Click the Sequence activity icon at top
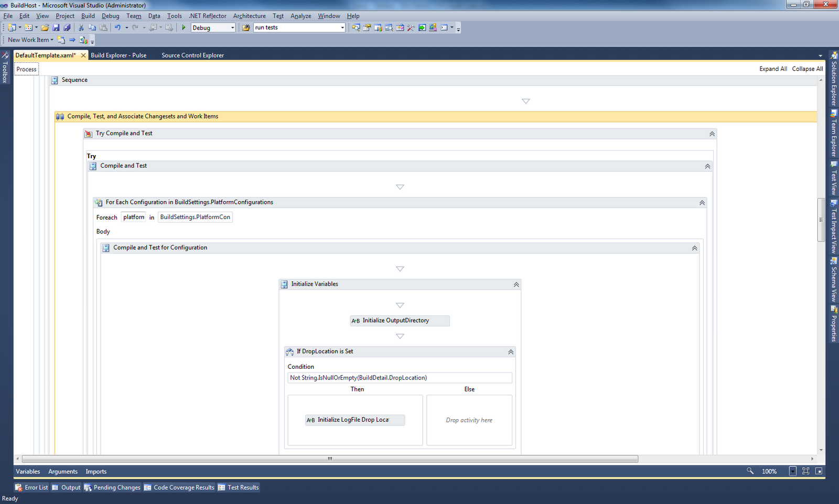839x504 pixels. tap(55, 80)
